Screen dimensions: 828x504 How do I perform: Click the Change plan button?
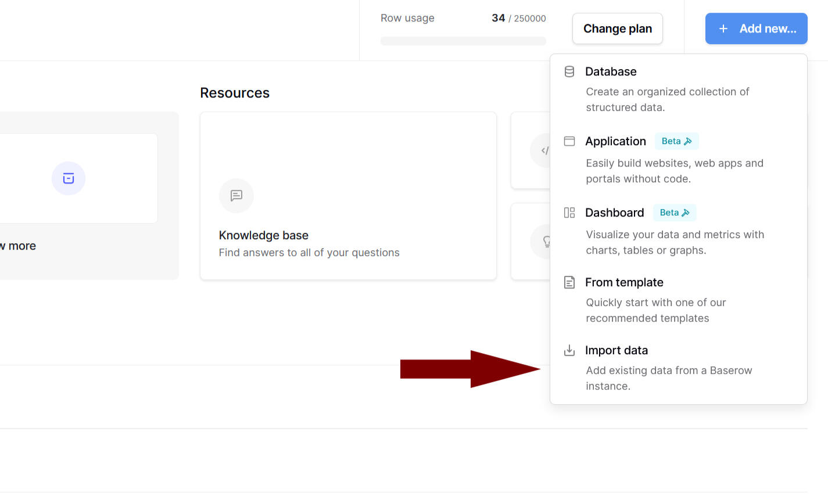point(618,28)
